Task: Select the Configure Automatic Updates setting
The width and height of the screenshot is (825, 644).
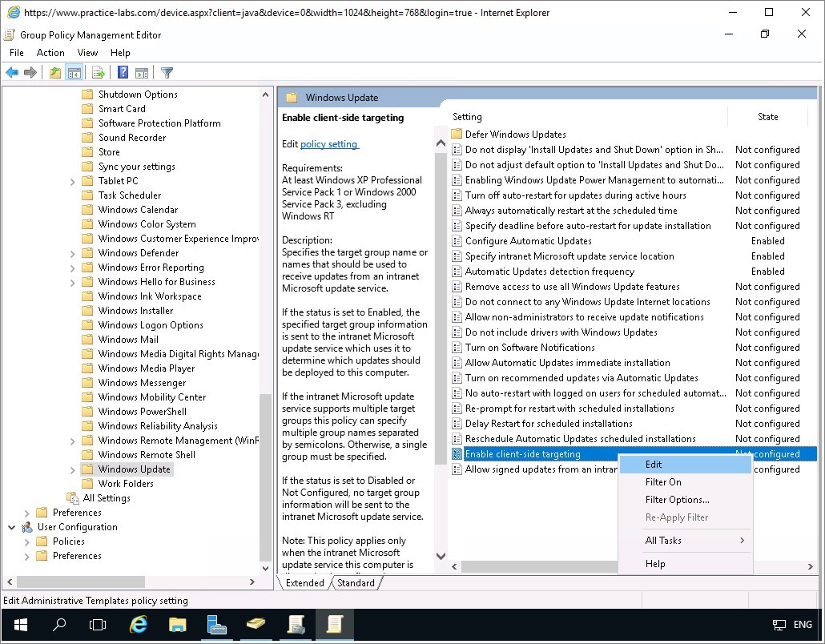Action: pos(528,241)
